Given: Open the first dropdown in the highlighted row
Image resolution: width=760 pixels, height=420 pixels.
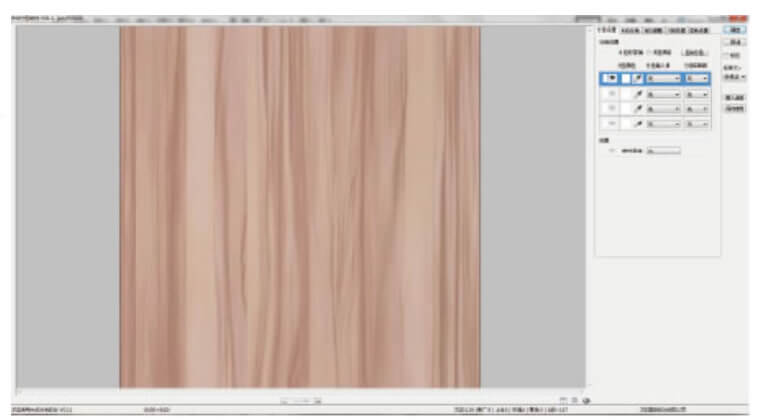Looking at the screenshot, I should 663,78.
